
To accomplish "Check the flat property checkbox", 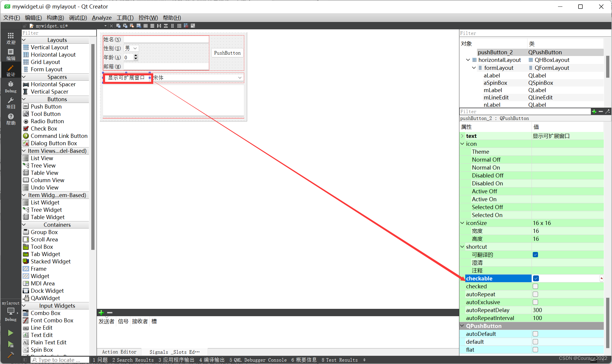I will (x=535, y=350).
